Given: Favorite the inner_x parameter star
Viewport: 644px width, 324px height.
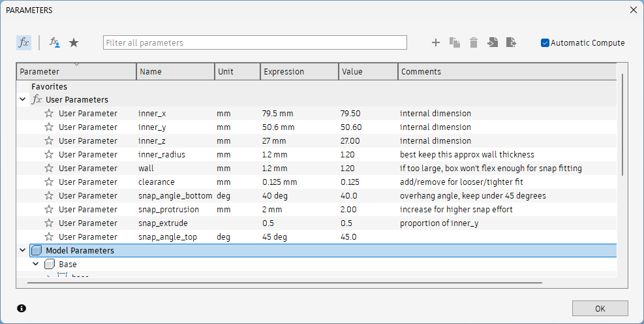Looking at the screenshot, I should (x=49, y=113).
